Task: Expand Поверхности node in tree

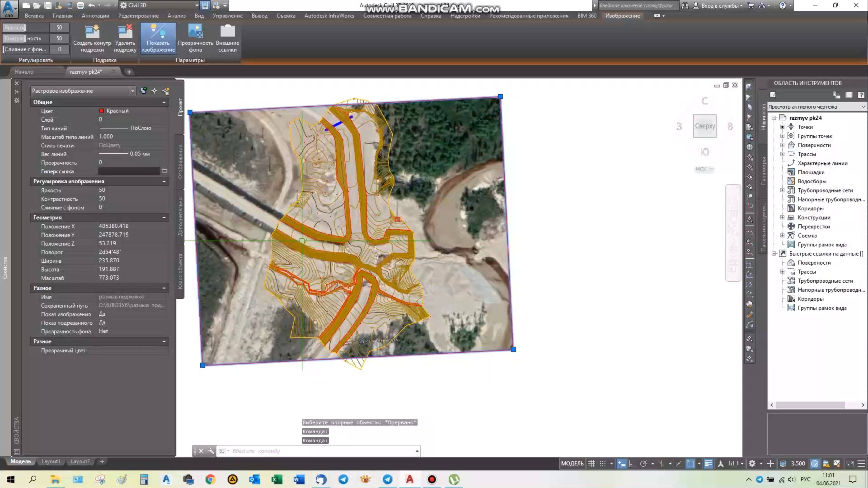Action: (783, 145)
